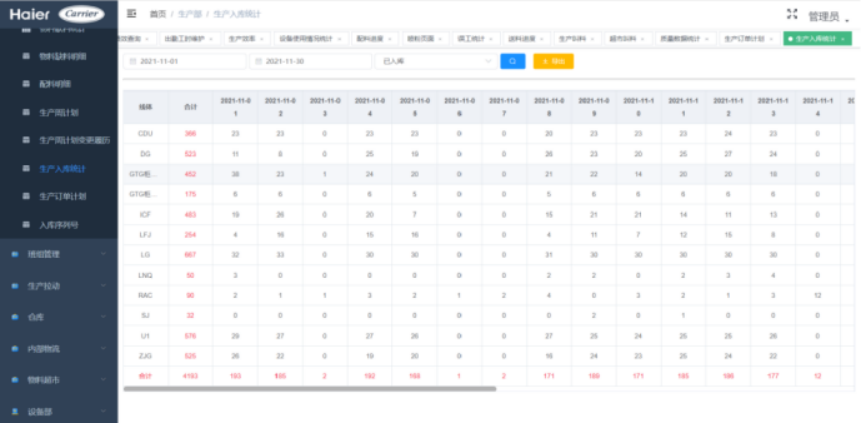This screenshot has height=423, width=862.
Task: Click the fullscreen toggle icon
Action: click(x=792, y=14)
